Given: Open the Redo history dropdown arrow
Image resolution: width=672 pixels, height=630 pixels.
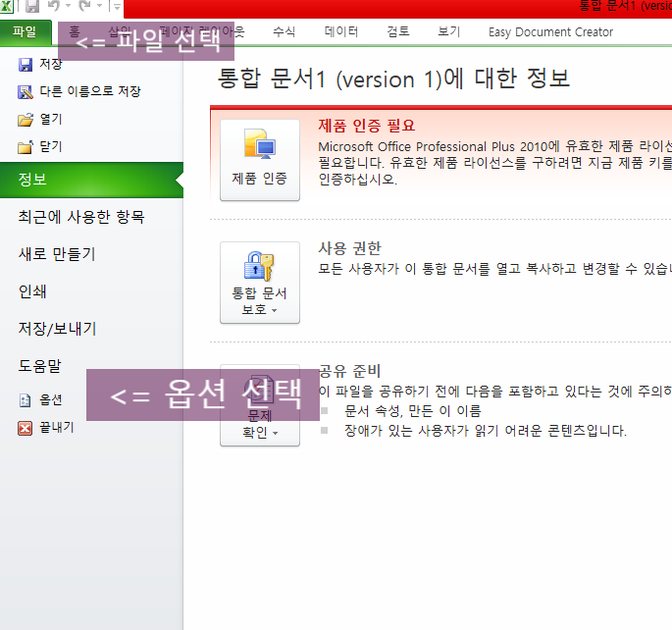Looking at the screenshot, I should pyautogui.click(x=99, y=6).
